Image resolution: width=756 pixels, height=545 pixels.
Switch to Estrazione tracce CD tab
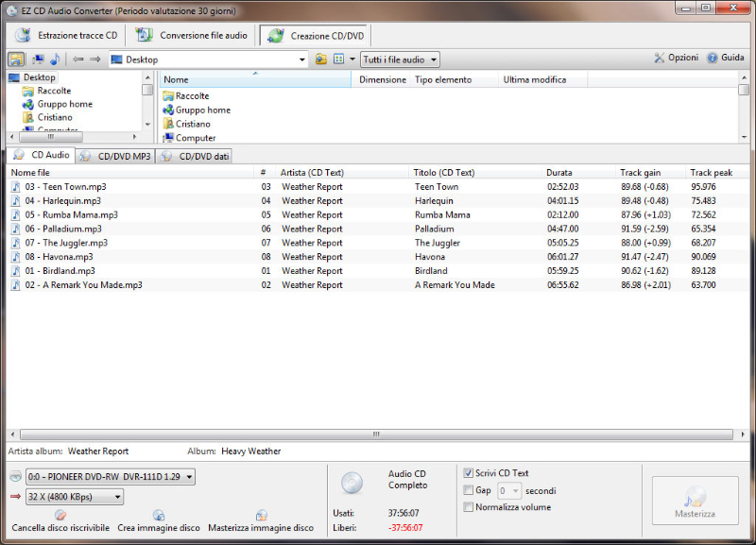click(x=67, y=36)
